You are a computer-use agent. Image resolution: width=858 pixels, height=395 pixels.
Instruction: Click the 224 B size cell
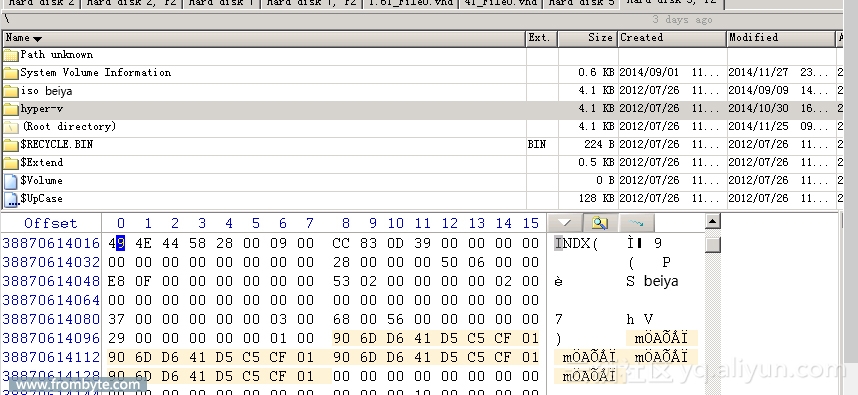click(599, 145)
